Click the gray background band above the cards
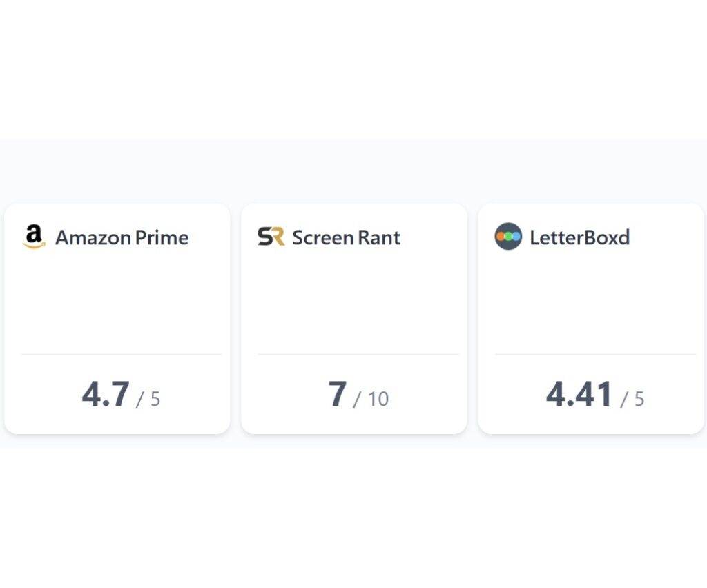This screenshot has width=707, height=588. coord(353,171)
